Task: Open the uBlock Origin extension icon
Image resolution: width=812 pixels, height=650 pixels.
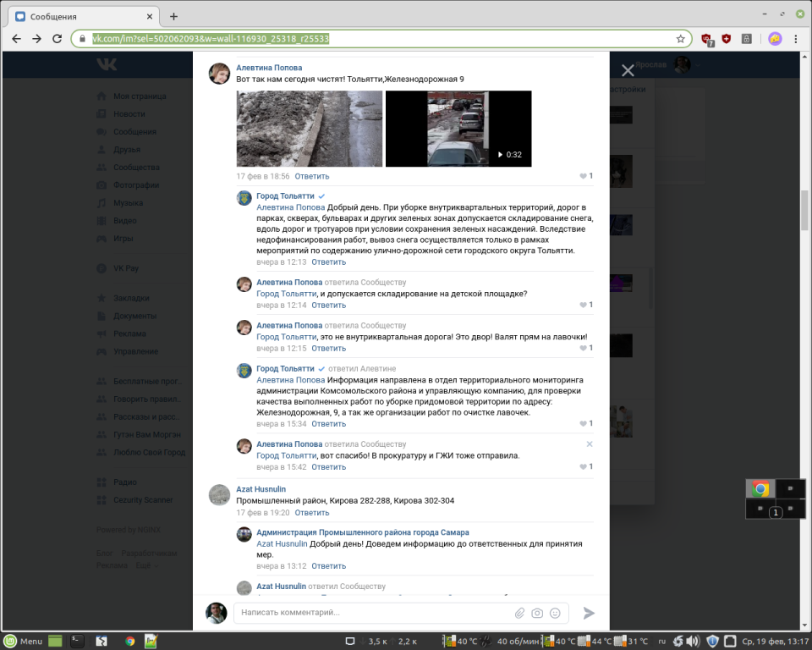Action: point(707,39)
